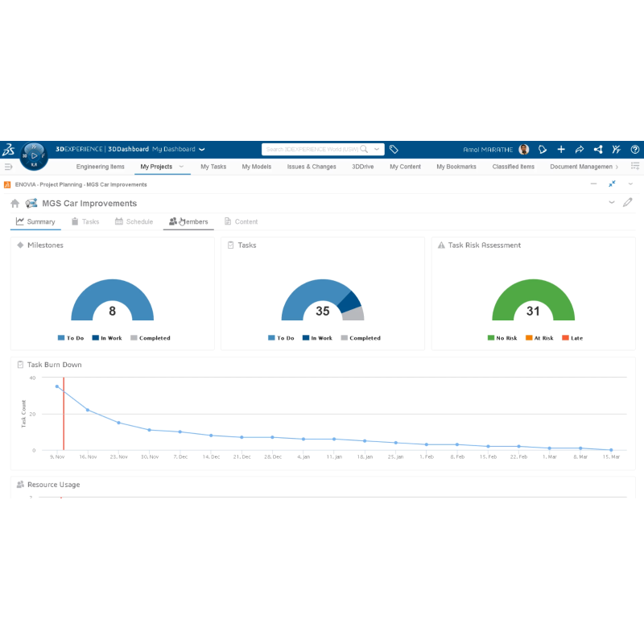The image size is (644, 644).
Task: Open My Tasks dashboard tab
Action: coord(213,167)
